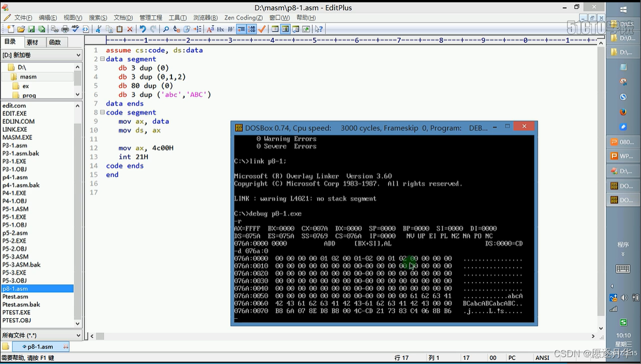Image resolution: width=641 pixels, height=364 pixels.
Task: Click the Find in Files icon
Action: point(187,29)
